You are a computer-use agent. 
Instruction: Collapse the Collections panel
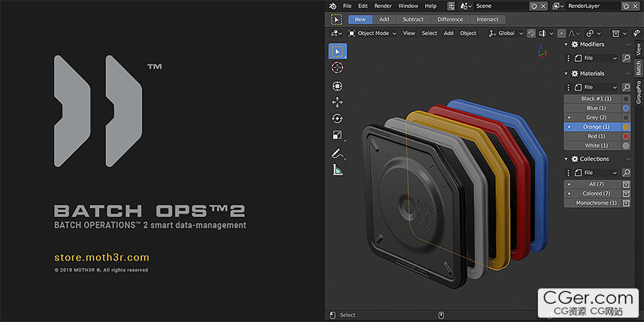tap(566, 159)
